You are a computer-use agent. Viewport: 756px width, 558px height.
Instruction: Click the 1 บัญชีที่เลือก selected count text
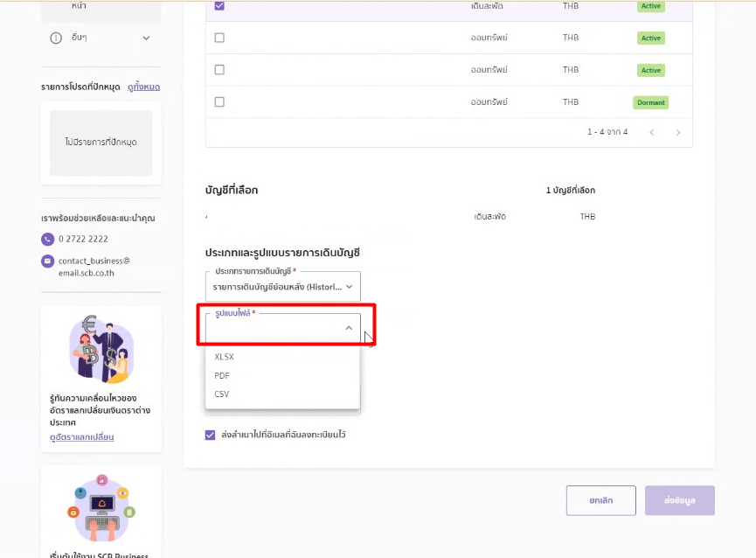pyautogui.click(x=571, y=190)
